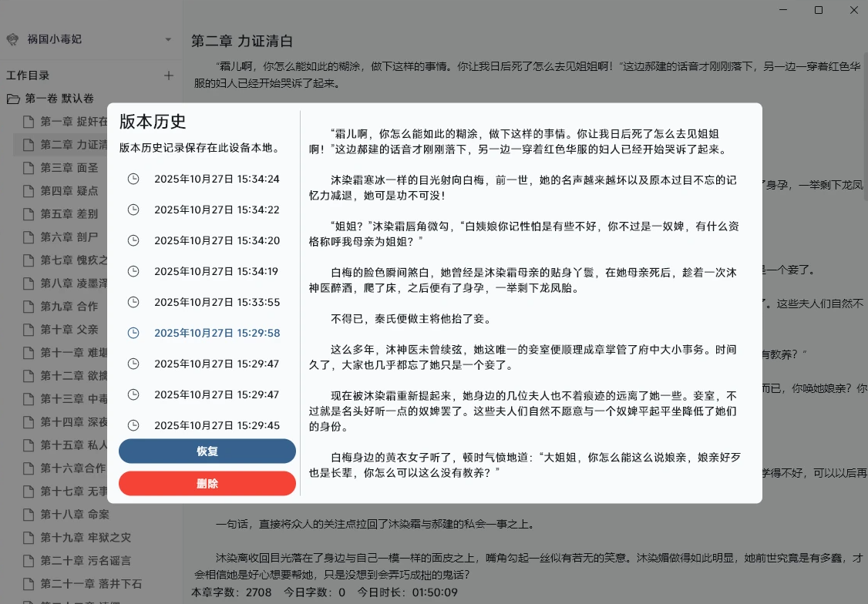The width and height of the screenshot is (868, 604).
Task: Click the document icon beside 第九章 合作
Action: coord(29,307)
